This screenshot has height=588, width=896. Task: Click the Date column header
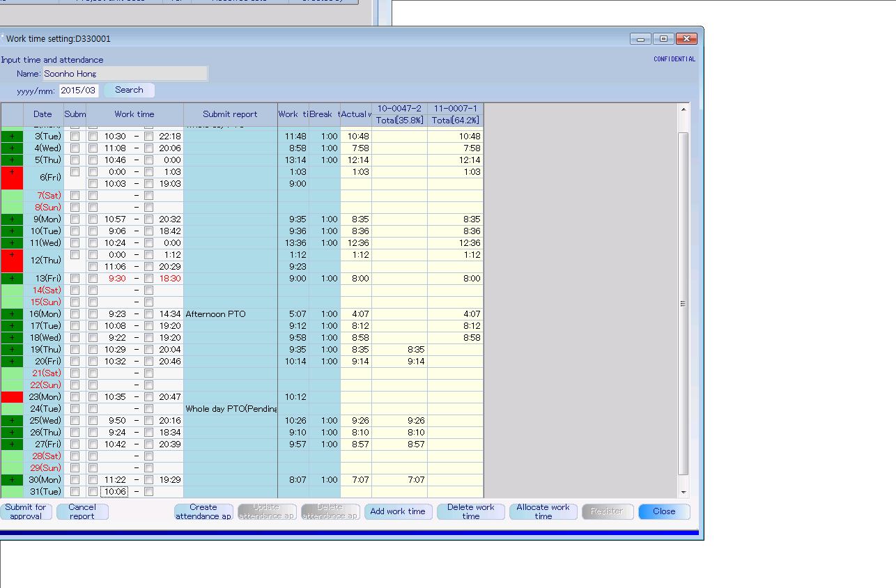coord(43,114)
